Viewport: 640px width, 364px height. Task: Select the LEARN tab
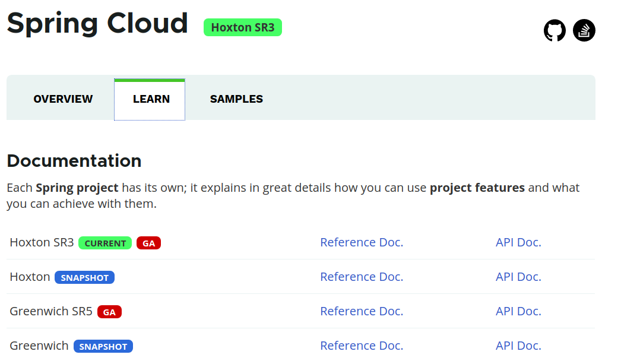pyautogui.click(x=150, y=99)
